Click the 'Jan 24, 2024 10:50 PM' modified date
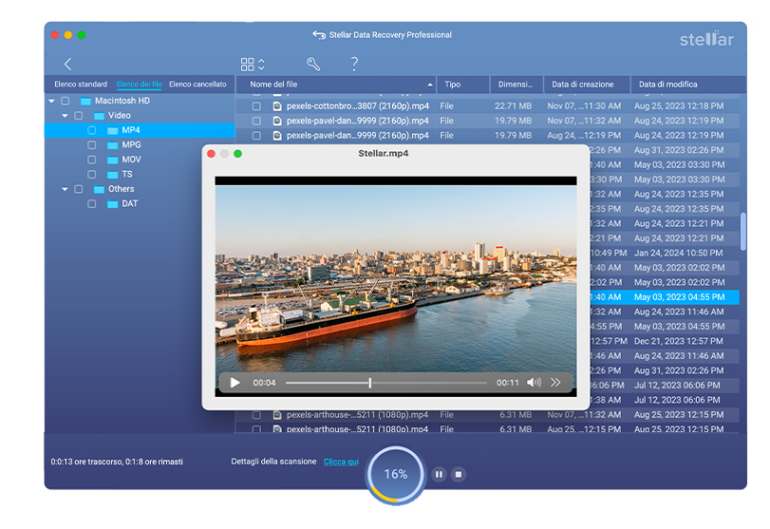The height and width of the screenshot is (529, 770). (x=678, y=253)
